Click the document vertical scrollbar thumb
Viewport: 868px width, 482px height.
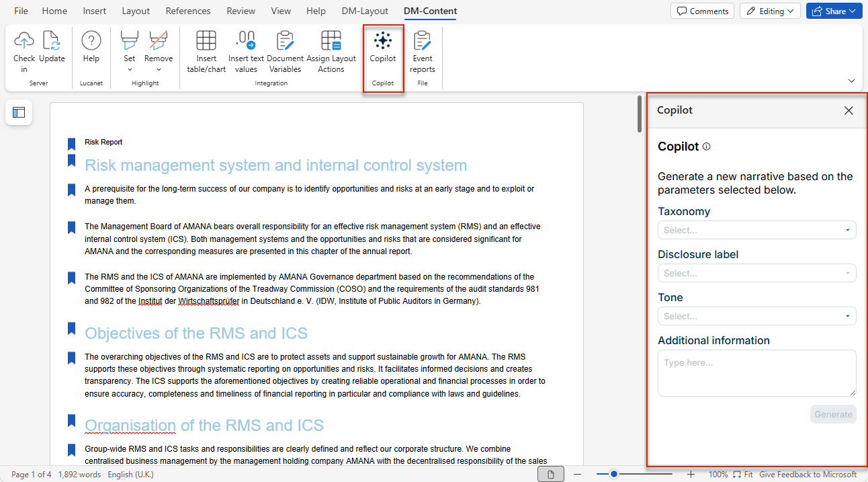[x=640, y=114]
